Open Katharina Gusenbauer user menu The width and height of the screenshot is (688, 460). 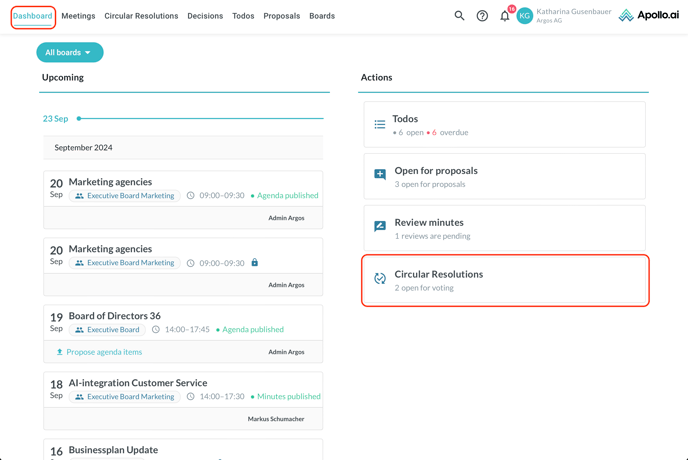[573, 12]
